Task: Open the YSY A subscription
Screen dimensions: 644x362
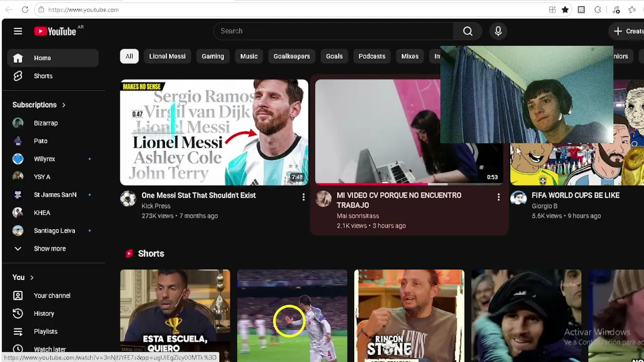Action: pyautogui.click(x=53, y=177)
